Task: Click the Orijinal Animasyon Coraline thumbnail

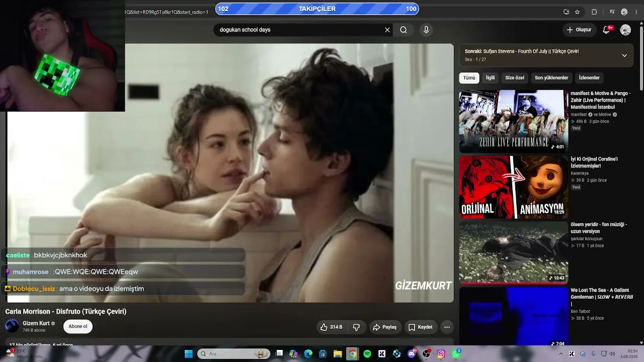Action: click(513, 187)
